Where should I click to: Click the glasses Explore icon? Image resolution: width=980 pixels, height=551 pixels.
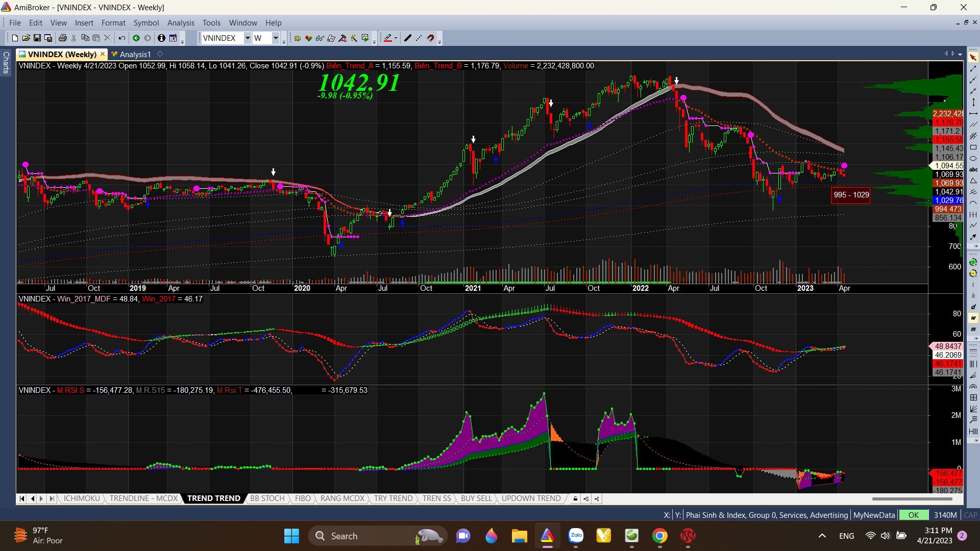tap(320, 38)
